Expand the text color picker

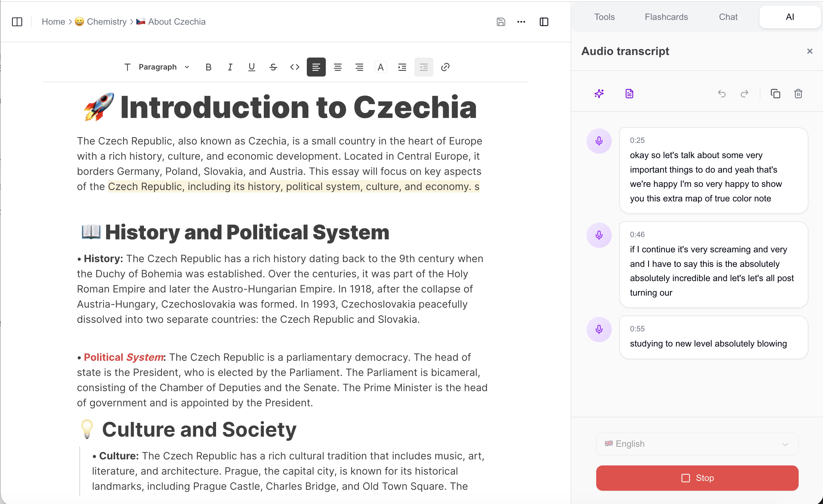pyautogui.click(x=381, y=67)
